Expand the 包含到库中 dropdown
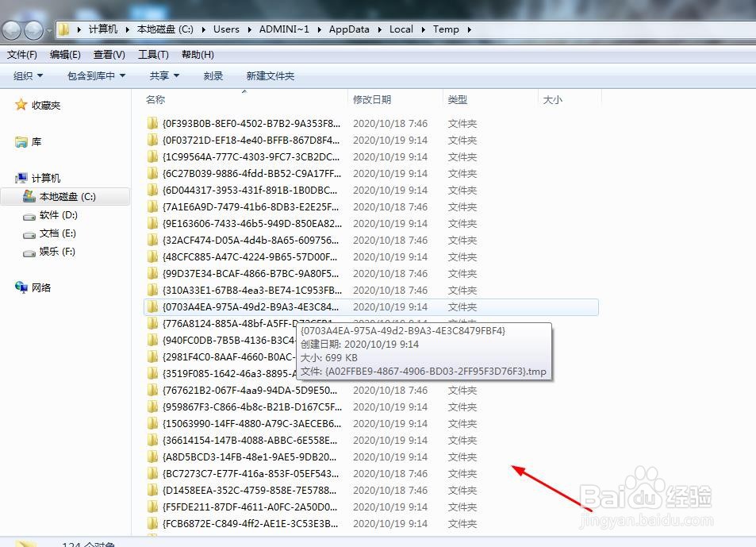Image resolution: width=756 pixels, height=547 pixels. 97,75
